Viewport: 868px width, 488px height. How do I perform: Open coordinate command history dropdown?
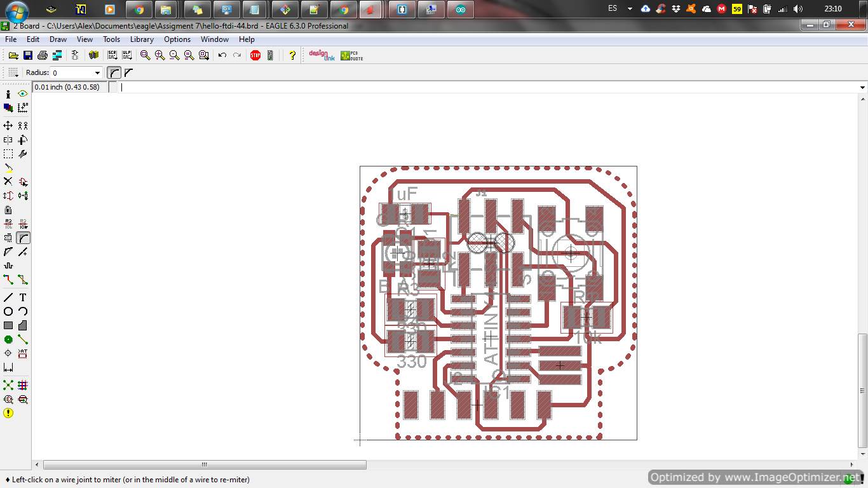click(862, 87)
